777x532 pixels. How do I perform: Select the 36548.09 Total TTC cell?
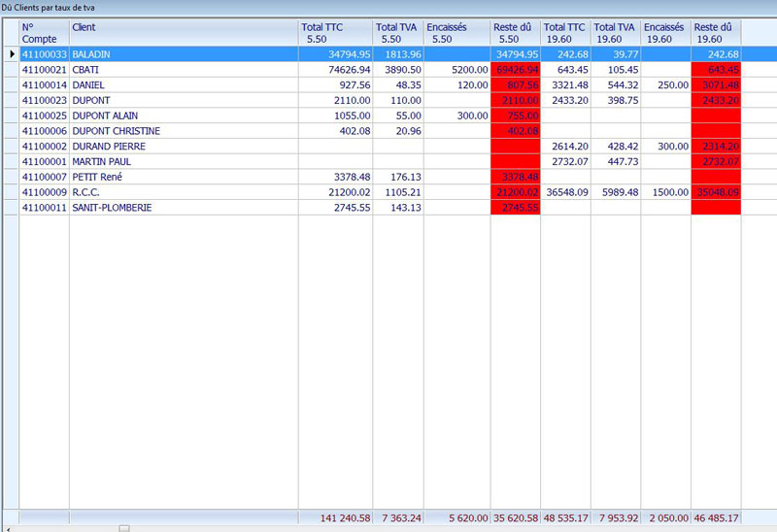pos(565,192)
